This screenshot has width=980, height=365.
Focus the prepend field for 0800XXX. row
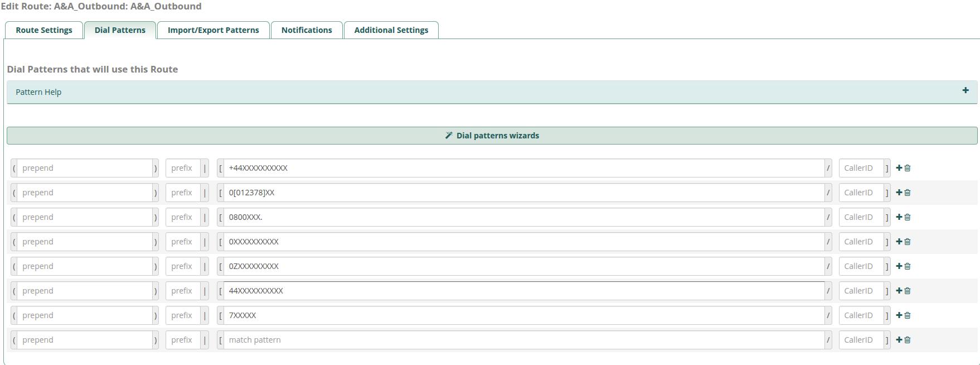click(x=86, y=217)
